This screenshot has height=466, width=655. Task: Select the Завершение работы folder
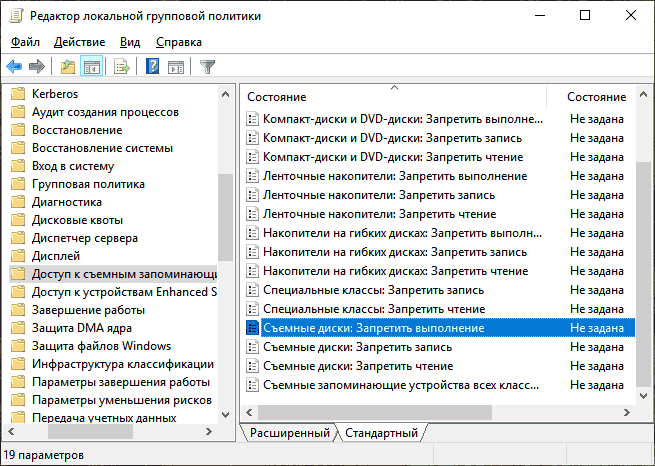click(88, 310)
